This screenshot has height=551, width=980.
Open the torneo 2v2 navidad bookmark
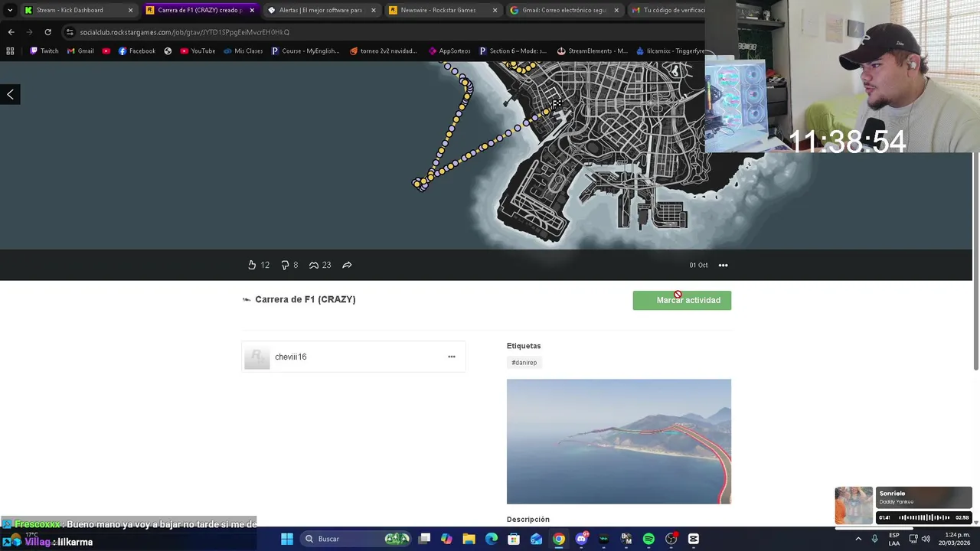[x=383, y=51]
